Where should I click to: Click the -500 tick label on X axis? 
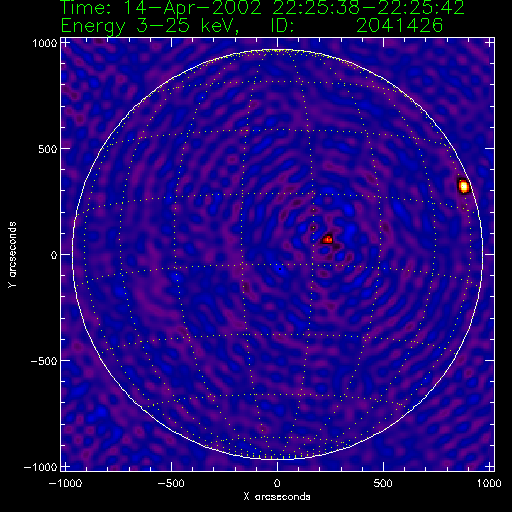172,483
